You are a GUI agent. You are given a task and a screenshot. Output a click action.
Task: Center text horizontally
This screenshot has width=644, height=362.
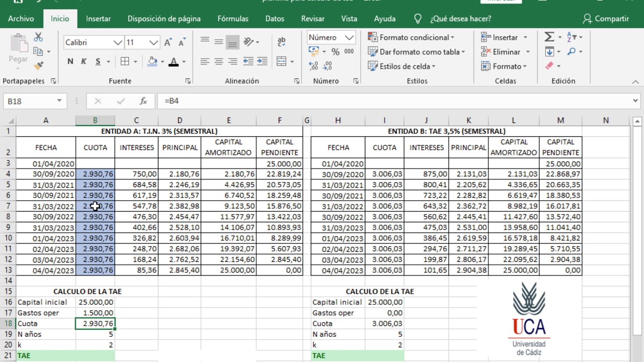click(x=218, y=61)
